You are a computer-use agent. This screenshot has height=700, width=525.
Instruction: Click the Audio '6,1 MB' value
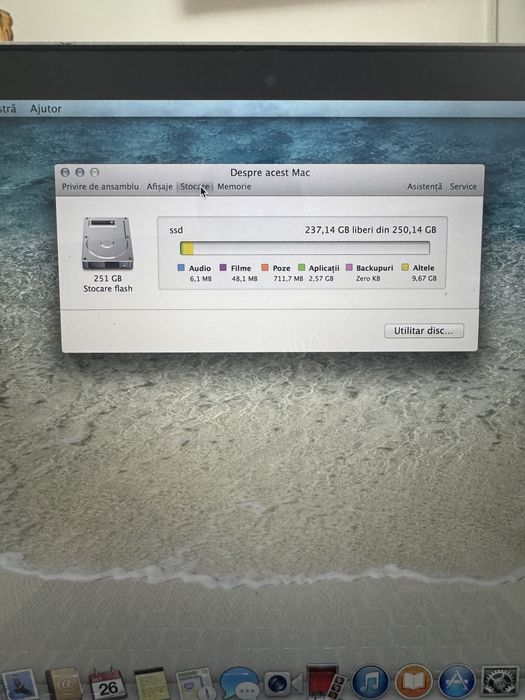click(200, 279)
